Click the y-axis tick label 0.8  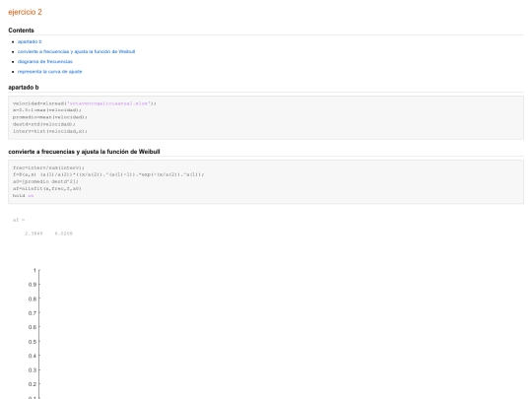pyautogui.click(x=33, y=299)
